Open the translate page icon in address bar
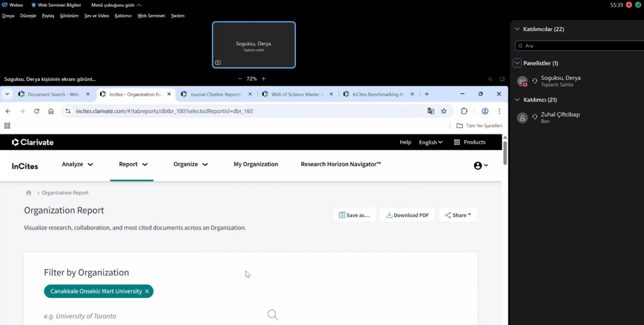Viewport: 644px width, 325px height. [x=431, y=111]
